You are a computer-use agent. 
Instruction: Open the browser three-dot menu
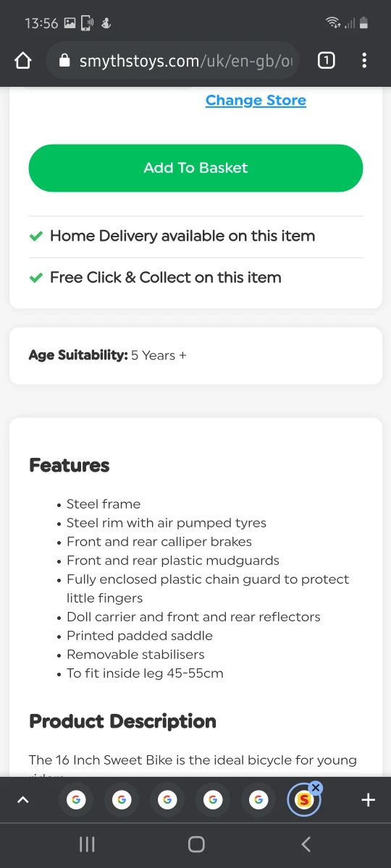click(364, 61)
